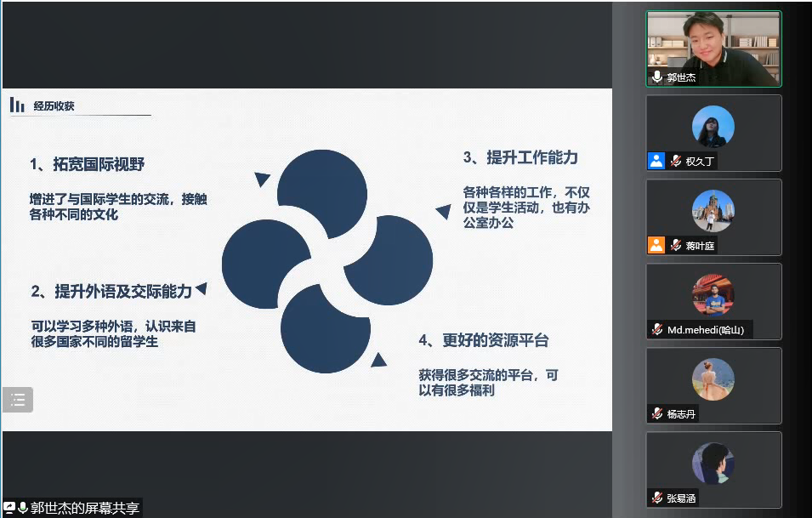Click the name label Md.mehedi(哈山)
This screenshot has height=518, width=812.
click(x=706, y=330)
